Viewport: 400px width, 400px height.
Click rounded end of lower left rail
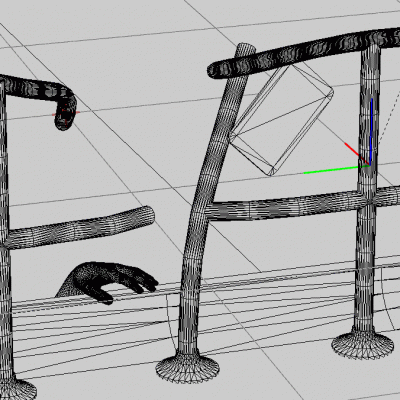147,215
